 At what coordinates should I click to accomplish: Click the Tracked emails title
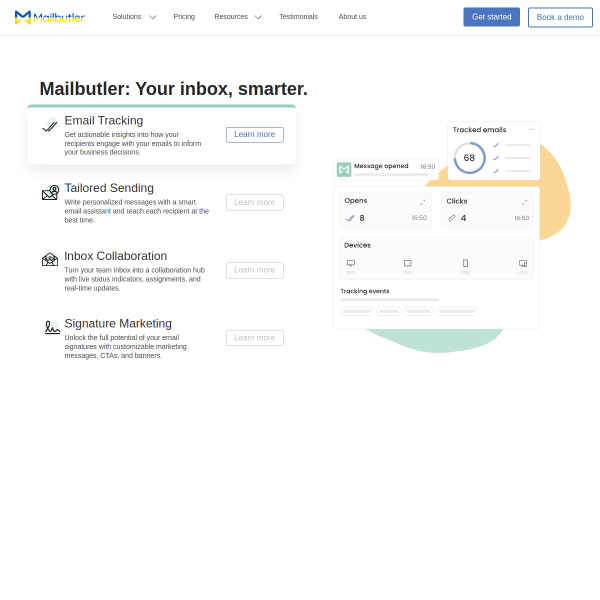(x=479, y=130)
